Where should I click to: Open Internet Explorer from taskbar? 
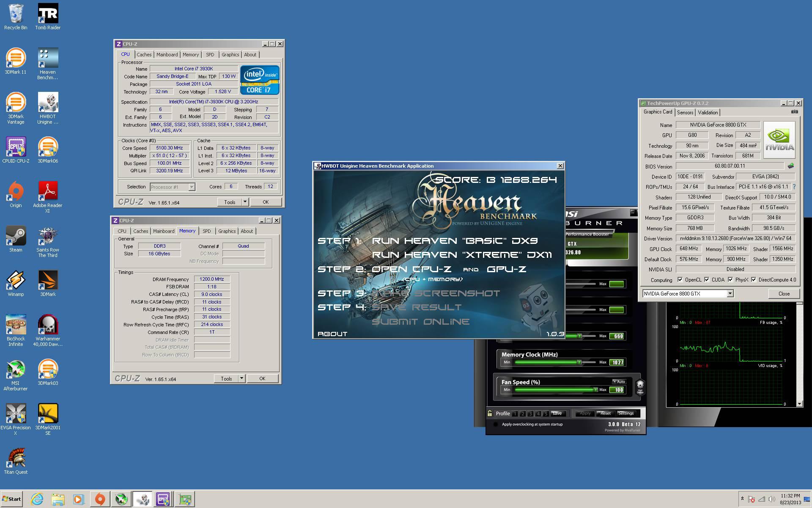pos(37,500)
